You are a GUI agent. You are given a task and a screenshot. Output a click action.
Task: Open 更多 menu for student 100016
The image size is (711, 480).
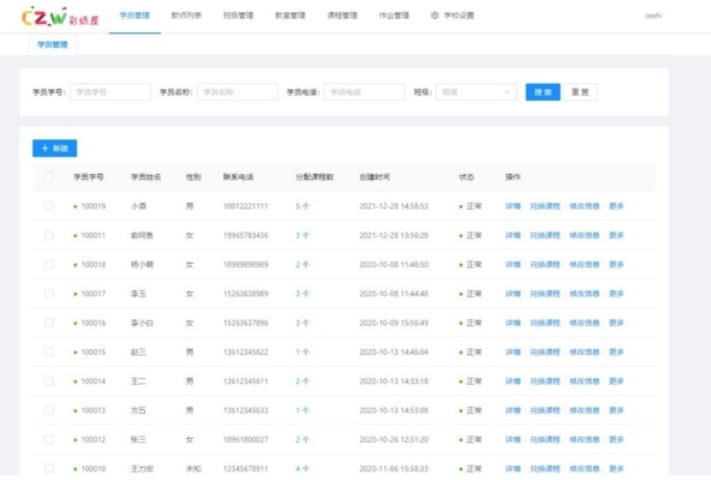[616, 323]
